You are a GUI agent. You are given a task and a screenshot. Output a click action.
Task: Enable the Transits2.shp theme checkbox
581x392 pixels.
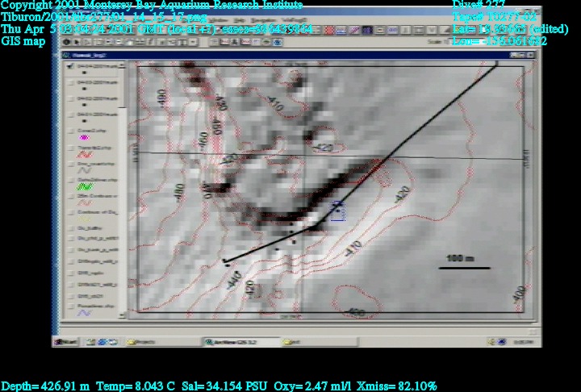(71, 148)
